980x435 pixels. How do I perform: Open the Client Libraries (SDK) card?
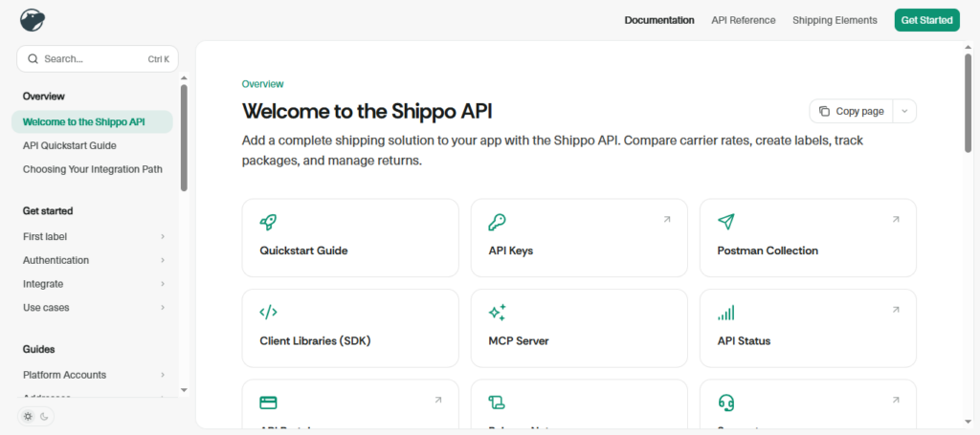350,328
